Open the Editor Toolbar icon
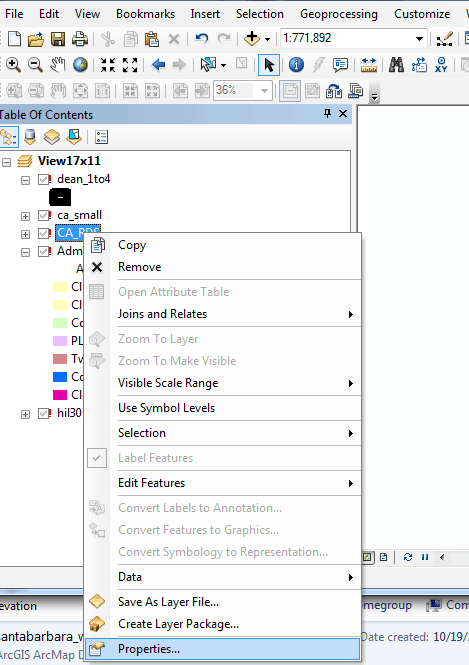 pos(445,39)
